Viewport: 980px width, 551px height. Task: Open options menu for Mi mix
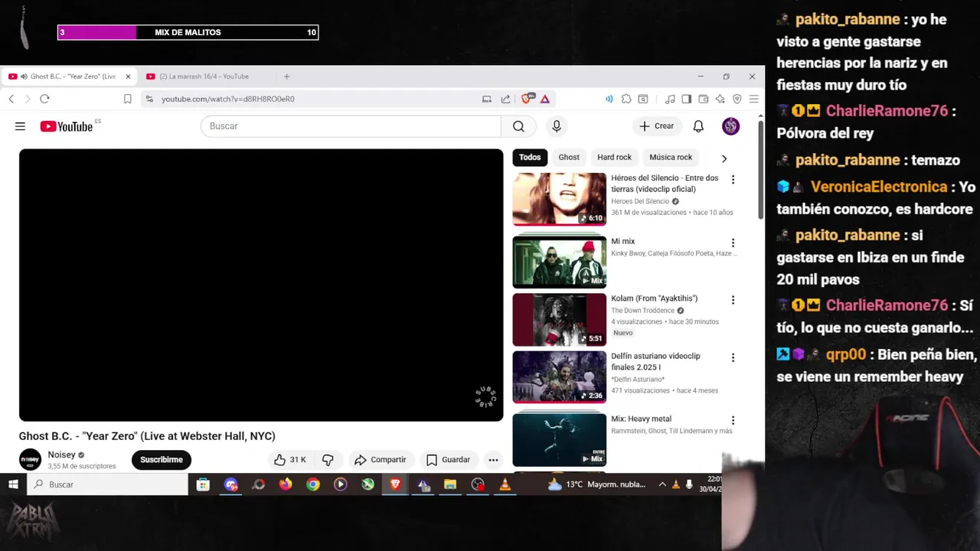click(x=733, y=243)
